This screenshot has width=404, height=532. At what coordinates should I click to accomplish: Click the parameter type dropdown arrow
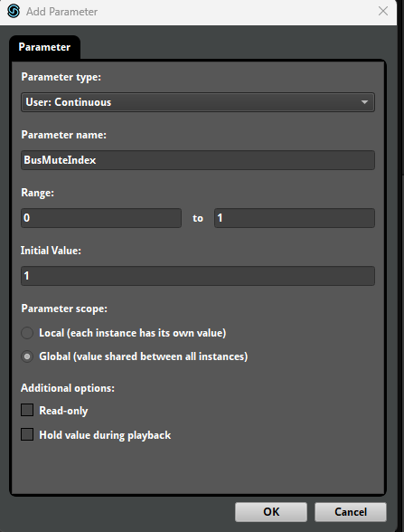[364, 102]
